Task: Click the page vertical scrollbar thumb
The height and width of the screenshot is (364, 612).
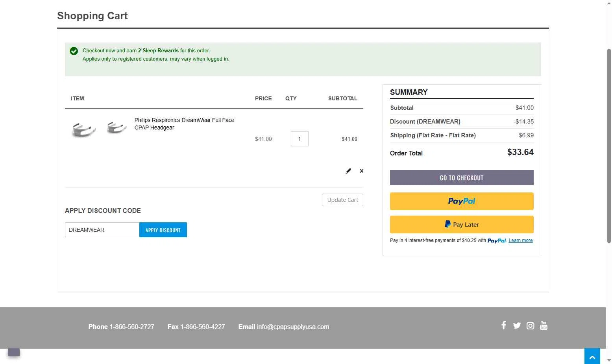Action: click(x=609, y=146)
